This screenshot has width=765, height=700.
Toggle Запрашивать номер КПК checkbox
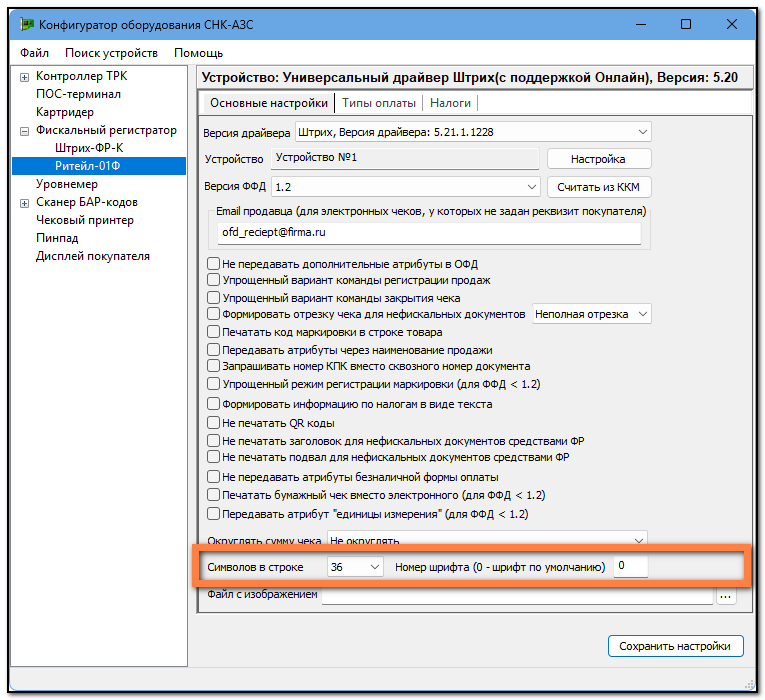click(213, 366)
